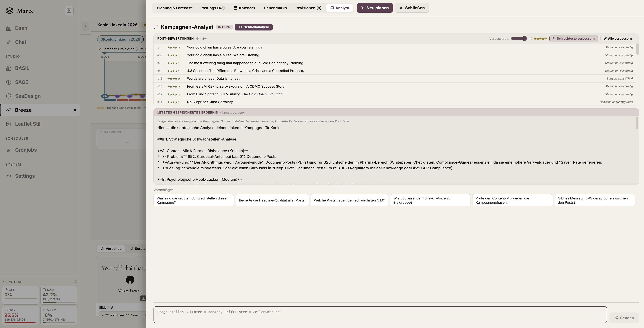Click the VRAM usage card
The height and width of the screenshot is (328, 644).
[59, 315]
